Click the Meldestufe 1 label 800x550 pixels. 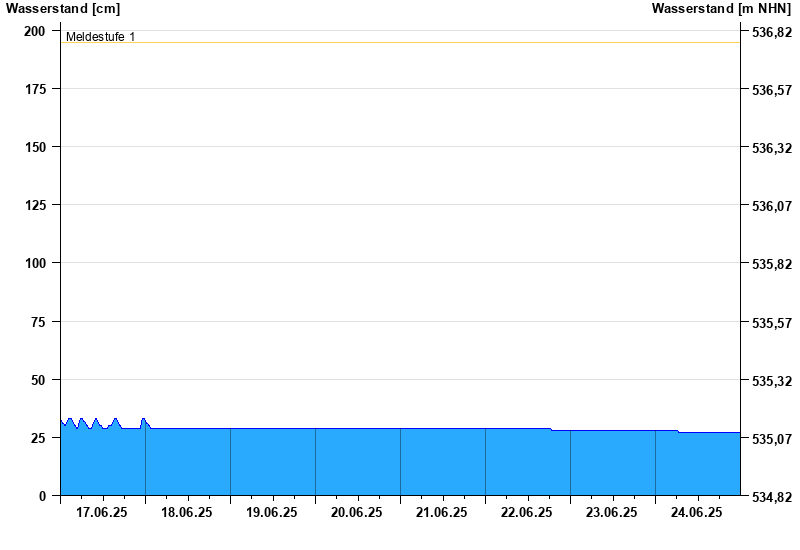[100, 37]
